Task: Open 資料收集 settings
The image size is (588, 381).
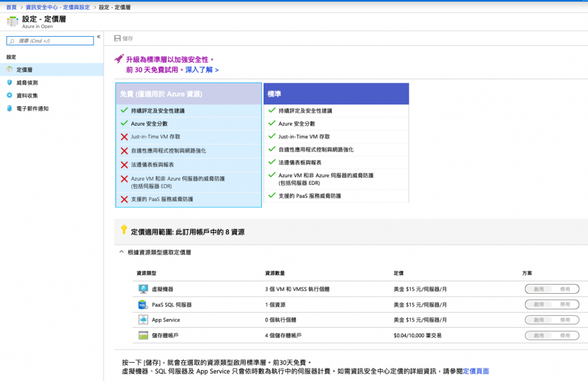Action: point(52,95)
